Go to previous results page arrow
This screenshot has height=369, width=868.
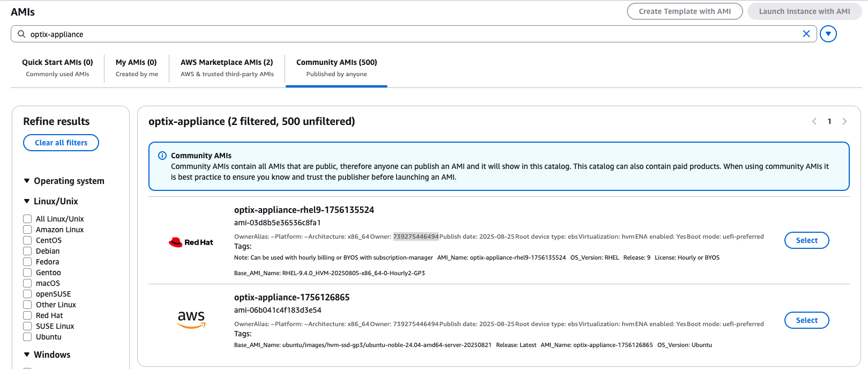(814, 121)
